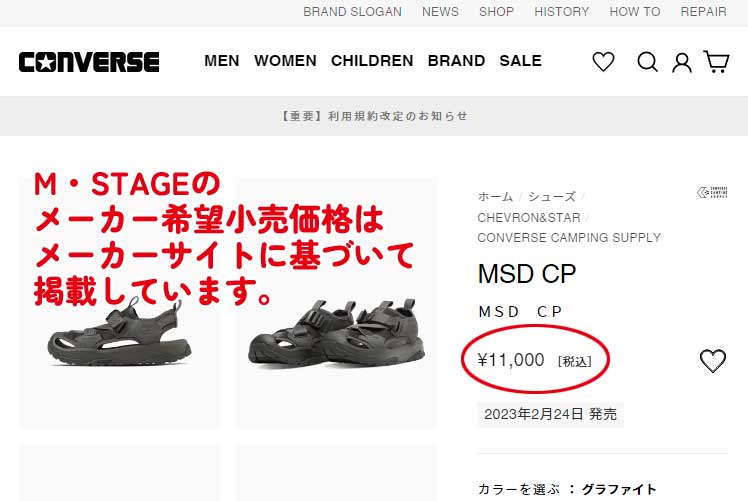
Task: Visit the HISTORY page link
Action: [562, 12]
